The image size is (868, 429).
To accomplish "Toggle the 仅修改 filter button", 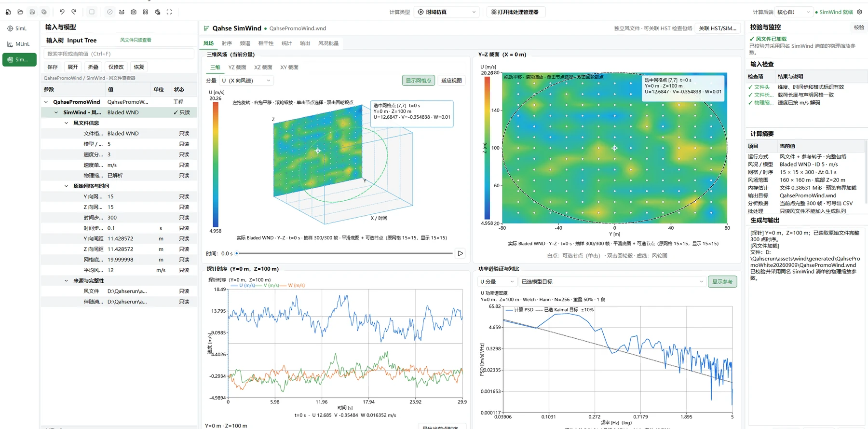I will point(116,67).
